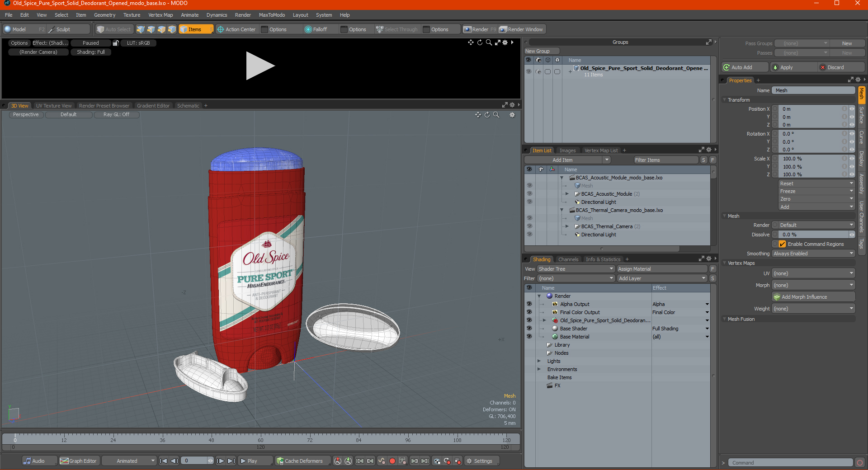Toggle visibility eye of Base Shader
Viewport: 868px width, 470px height.
(x=529, y=329)
